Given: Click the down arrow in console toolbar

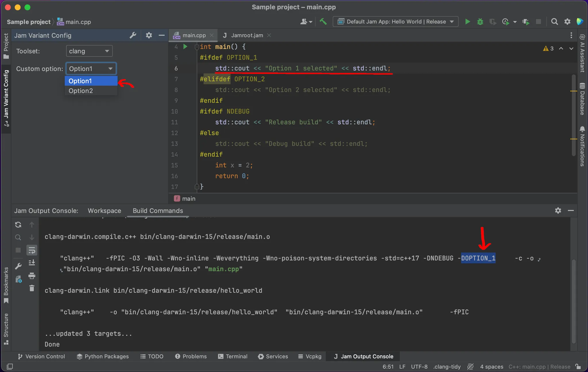Looking at the screenshot, I should pyautogui.click(x=32, y=237).
